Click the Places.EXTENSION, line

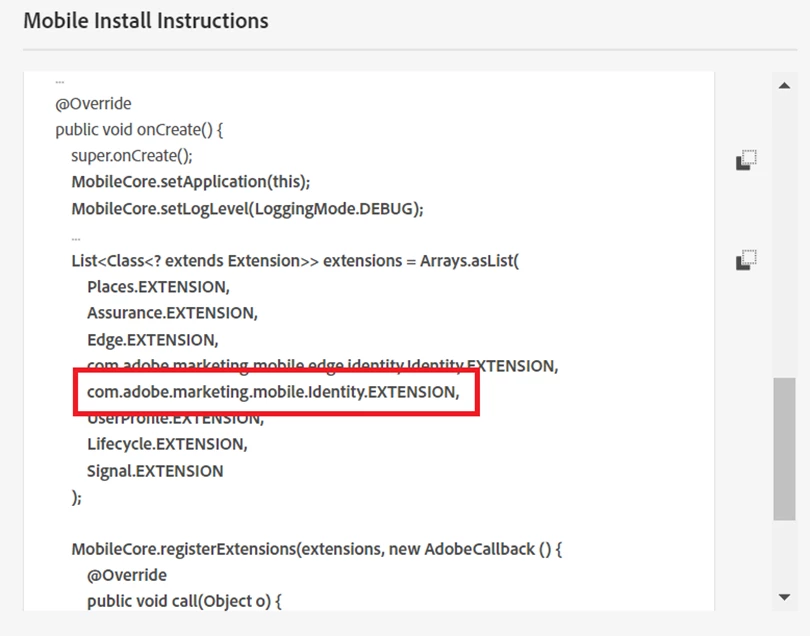158,287
